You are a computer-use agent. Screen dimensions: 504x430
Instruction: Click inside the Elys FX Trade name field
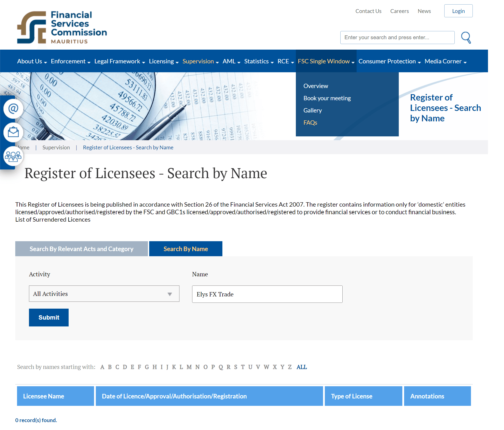click(x=267, y=294)
